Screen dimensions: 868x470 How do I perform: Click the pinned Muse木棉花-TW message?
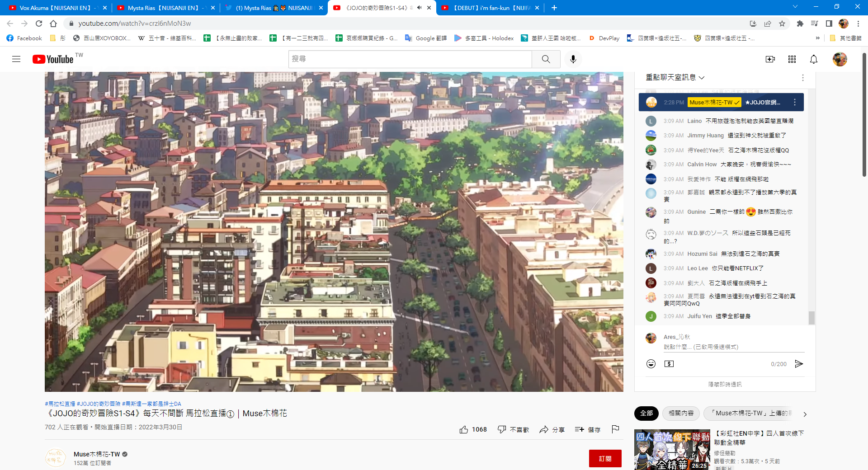point(721,103)
